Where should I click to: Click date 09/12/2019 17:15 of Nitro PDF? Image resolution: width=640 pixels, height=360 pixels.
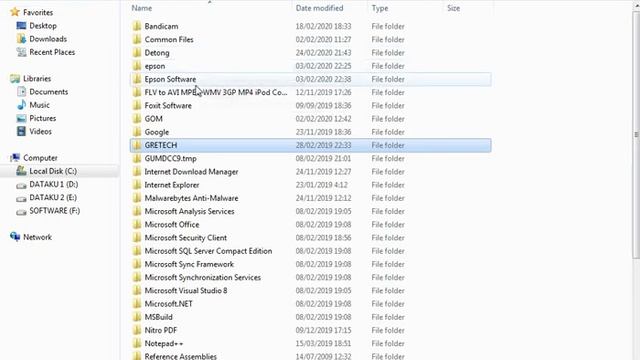pos(323,330)
